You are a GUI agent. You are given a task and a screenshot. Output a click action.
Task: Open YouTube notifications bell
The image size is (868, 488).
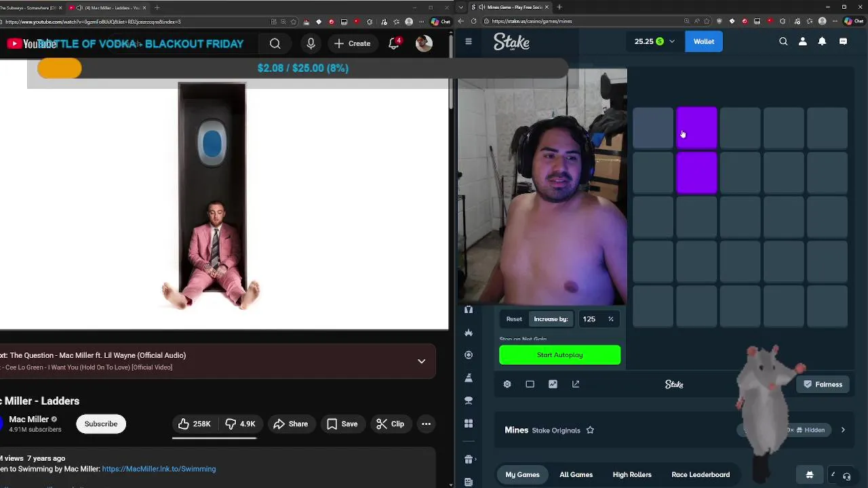394,43
